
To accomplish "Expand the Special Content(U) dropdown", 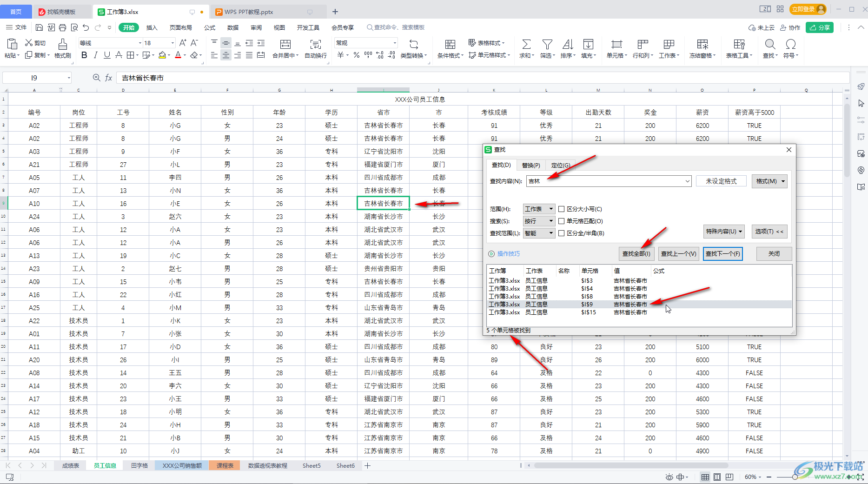I will pos(724,232).
